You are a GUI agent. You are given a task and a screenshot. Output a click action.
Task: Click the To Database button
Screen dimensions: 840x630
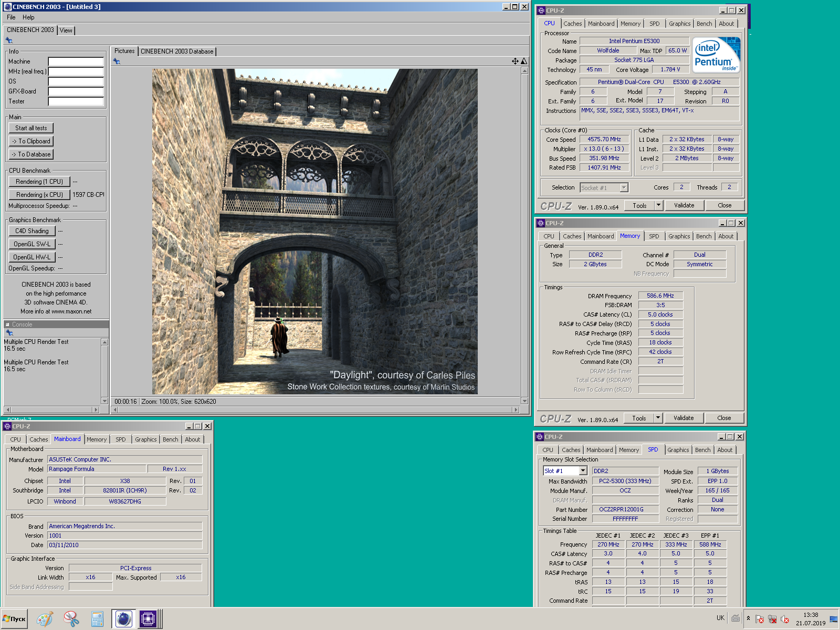[x=31, y=154]
